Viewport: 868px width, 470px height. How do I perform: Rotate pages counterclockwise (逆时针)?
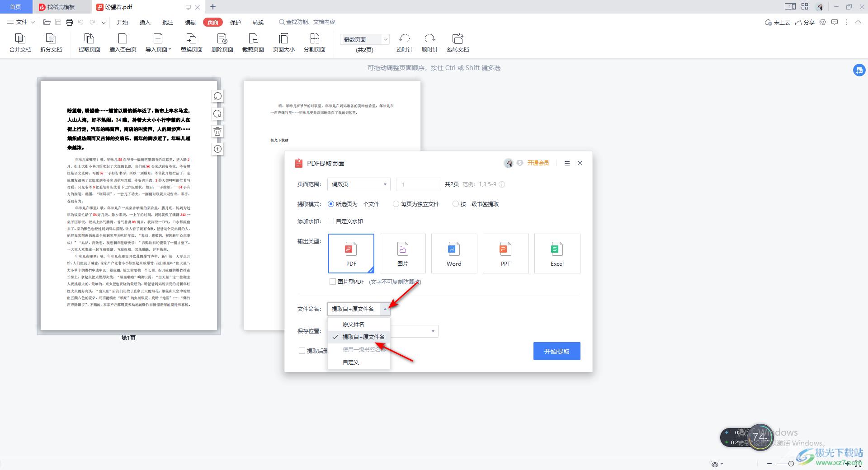(x=404, y=43)
